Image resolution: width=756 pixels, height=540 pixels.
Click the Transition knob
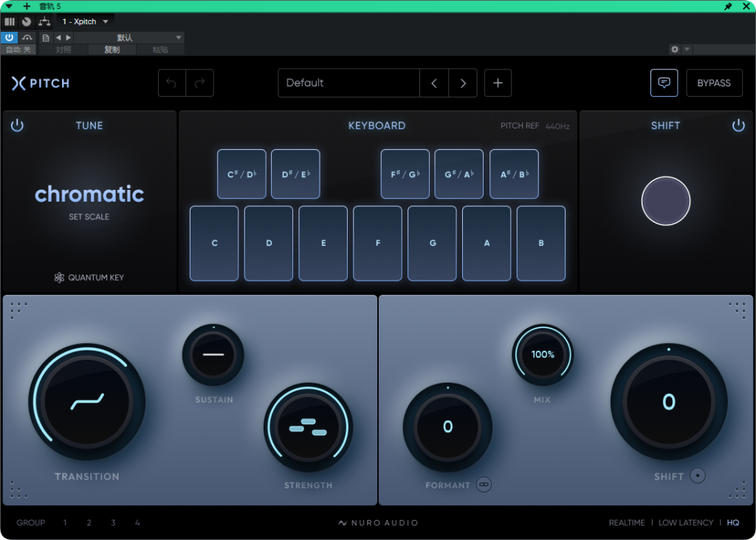coord(87,402)
